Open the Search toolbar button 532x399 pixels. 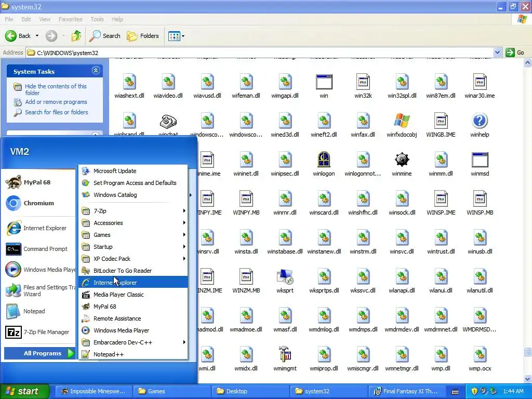click(x=104, y=36)
